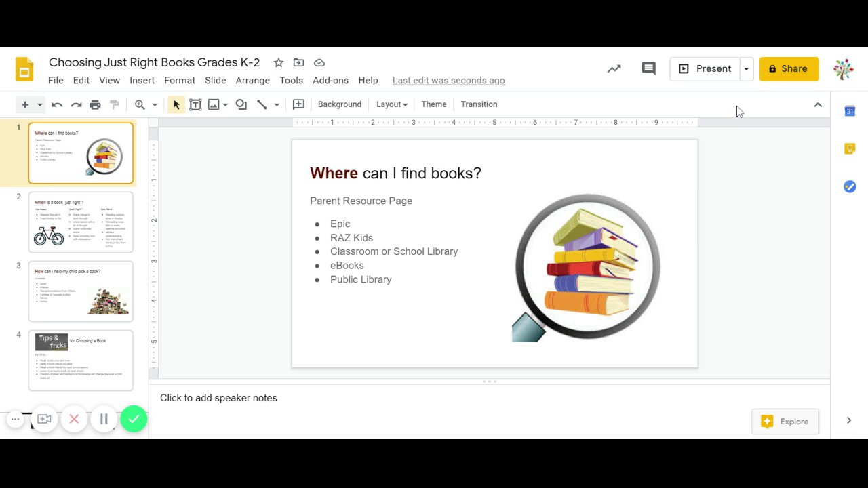The image size is (868, 488).
Task: Open the Google Slides home logo
Action: click(x=24, y=70)
